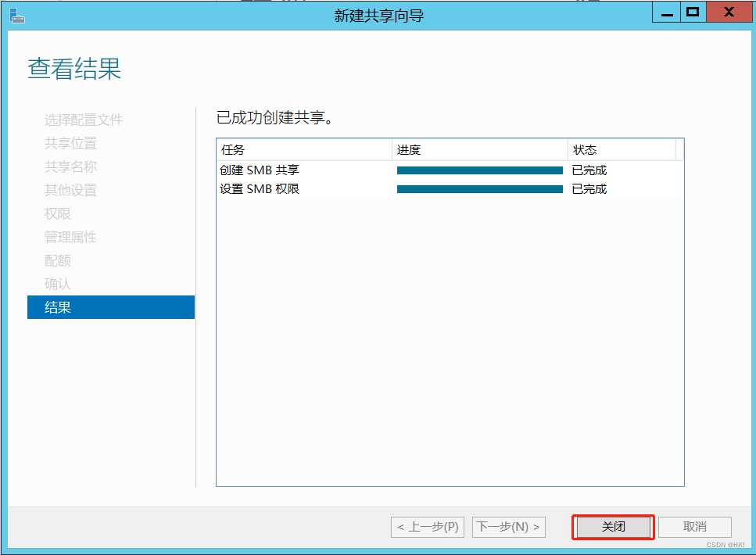Select the 权限 step in the sidebar
This screenshot has width=756, height=555.
point(58,213)
